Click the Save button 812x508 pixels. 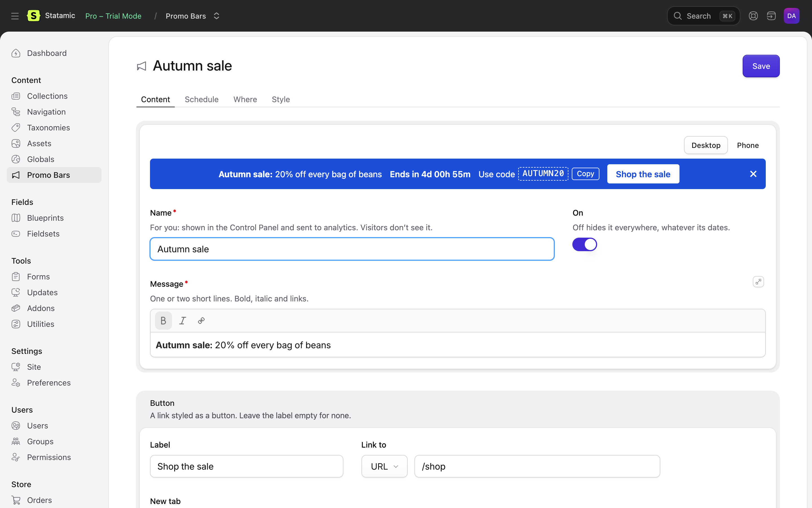pos(761,66)
